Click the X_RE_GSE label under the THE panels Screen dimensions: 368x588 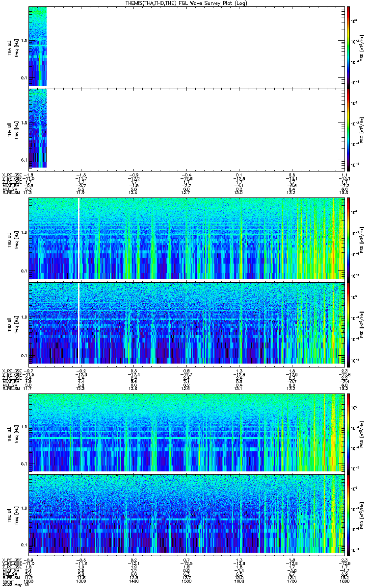(12, 560)
